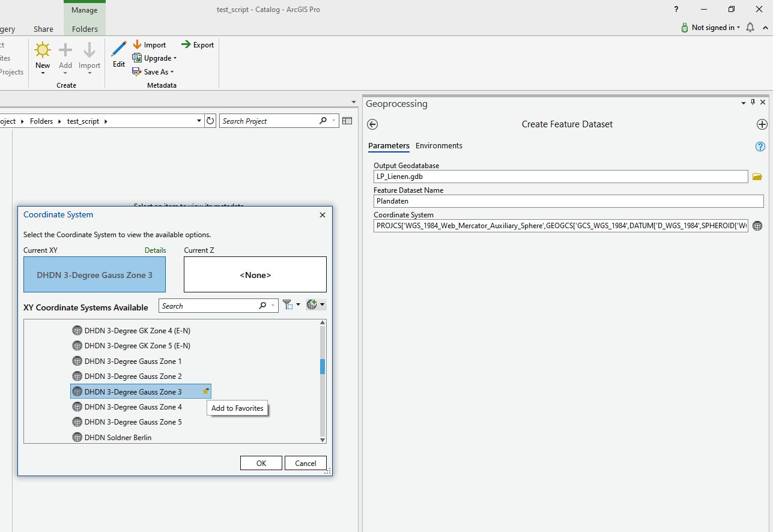This screenshot has height=532, width=773.
Task: Click the ribbon Import down-arrow icon in Create group
Action: click(89, 50)
